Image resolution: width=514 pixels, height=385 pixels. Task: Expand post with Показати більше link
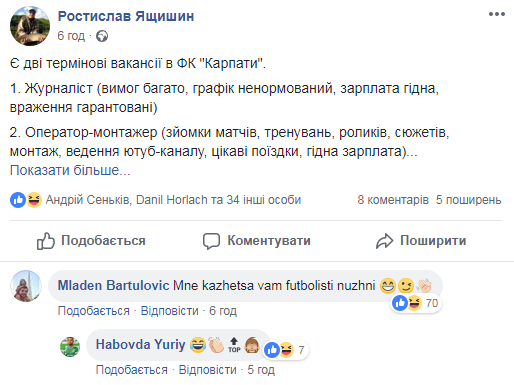(x=70, y=170)
